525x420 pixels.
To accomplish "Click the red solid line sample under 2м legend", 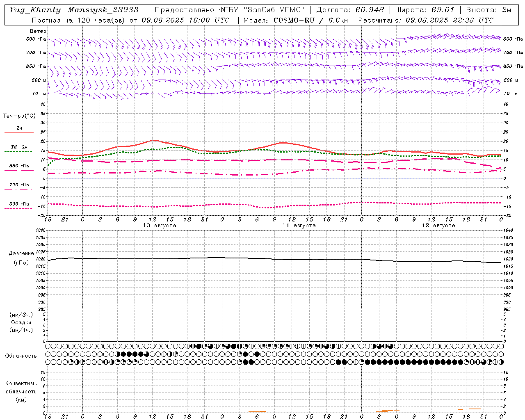I will (x=19, y=132).
